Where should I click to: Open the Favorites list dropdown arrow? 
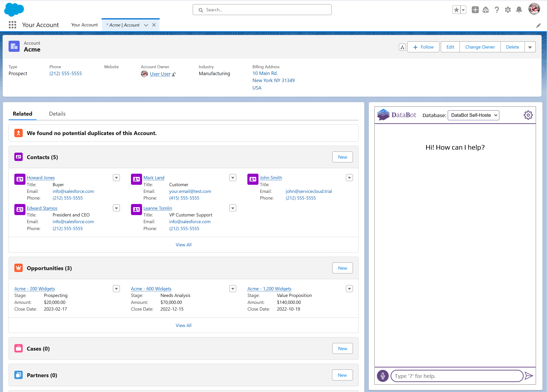point(463,10)
